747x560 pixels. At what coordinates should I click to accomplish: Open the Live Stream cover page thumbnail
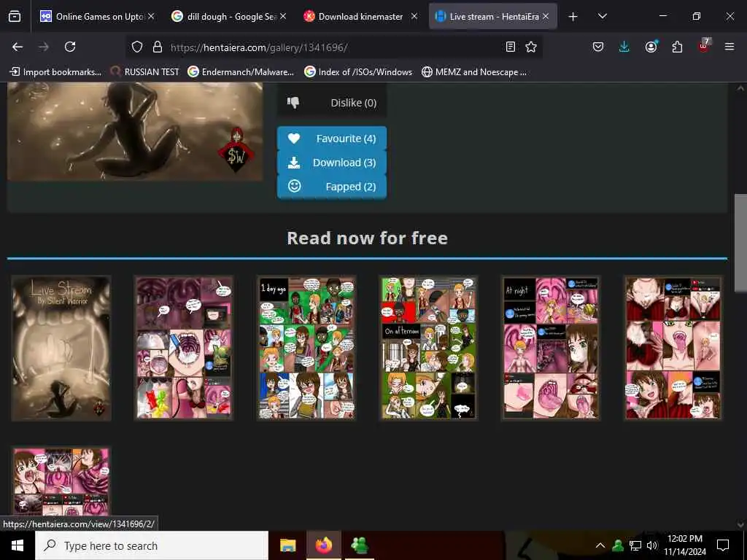(x=61, y=348)
